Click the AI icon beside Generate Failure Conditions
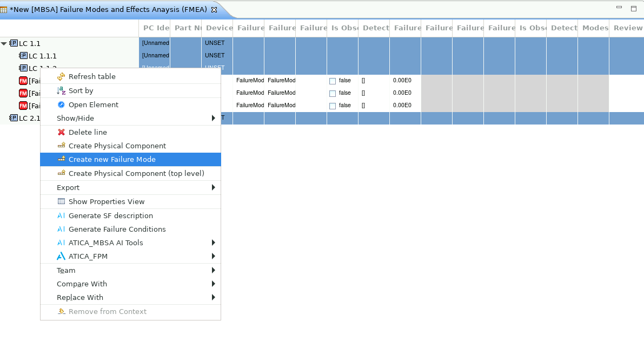The height and width of the screenshot is (360, 644). (61, 229)
